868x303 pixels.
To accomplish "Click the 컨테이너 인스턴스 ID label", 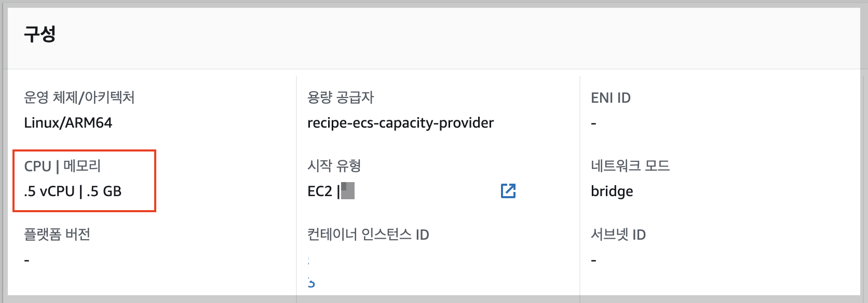I will [368, 234].
